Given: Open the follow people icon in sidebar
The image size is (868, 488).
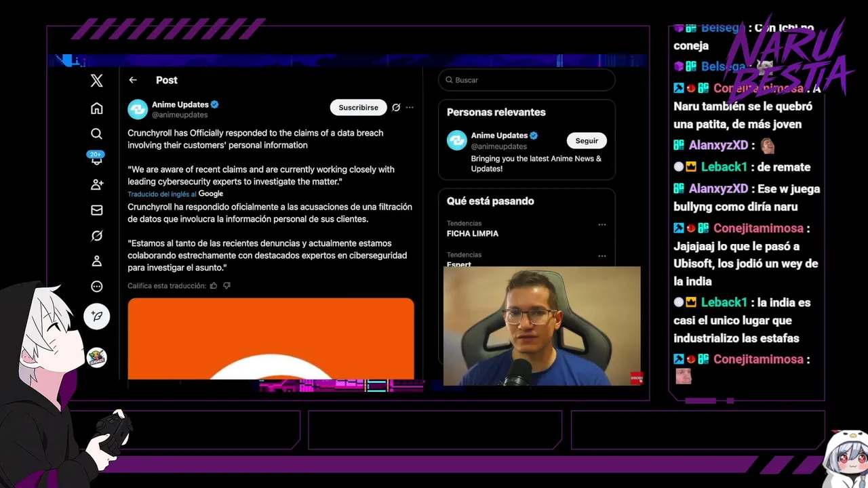Looking at the screenshot, I should tap(96, 184).
